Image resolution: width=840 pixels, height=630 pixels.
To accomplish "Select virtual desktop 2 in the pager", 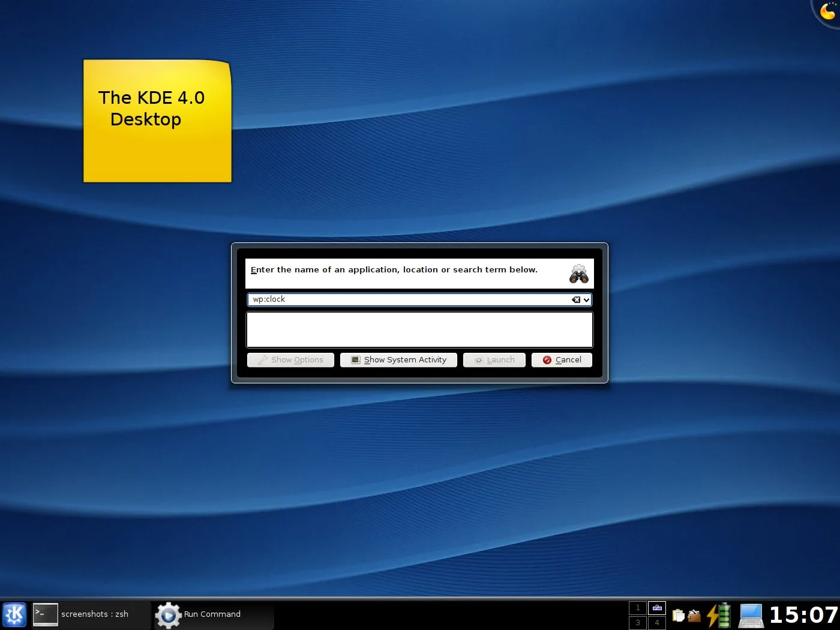I will pos(657,608).
